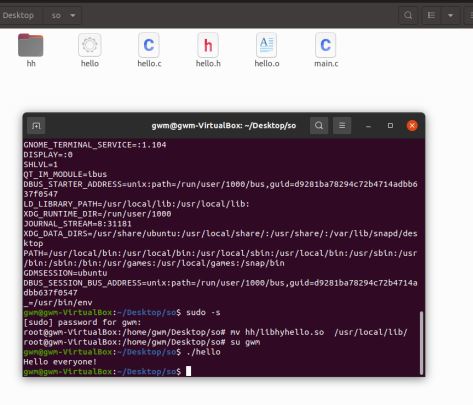Select the hello.h header file
Viewport: 473px width, 405px height.
click(x=208, y=50)
